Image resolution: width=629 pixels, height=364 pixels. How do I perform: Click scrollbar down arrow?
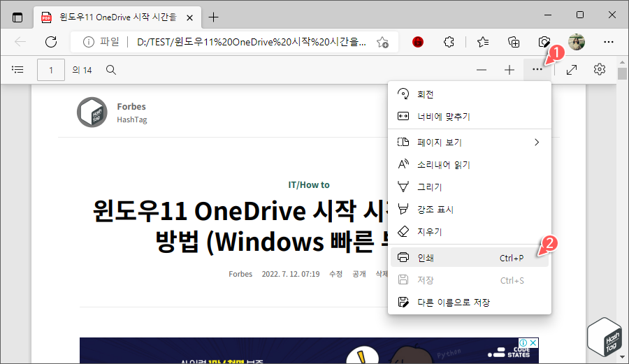[622, 357]
